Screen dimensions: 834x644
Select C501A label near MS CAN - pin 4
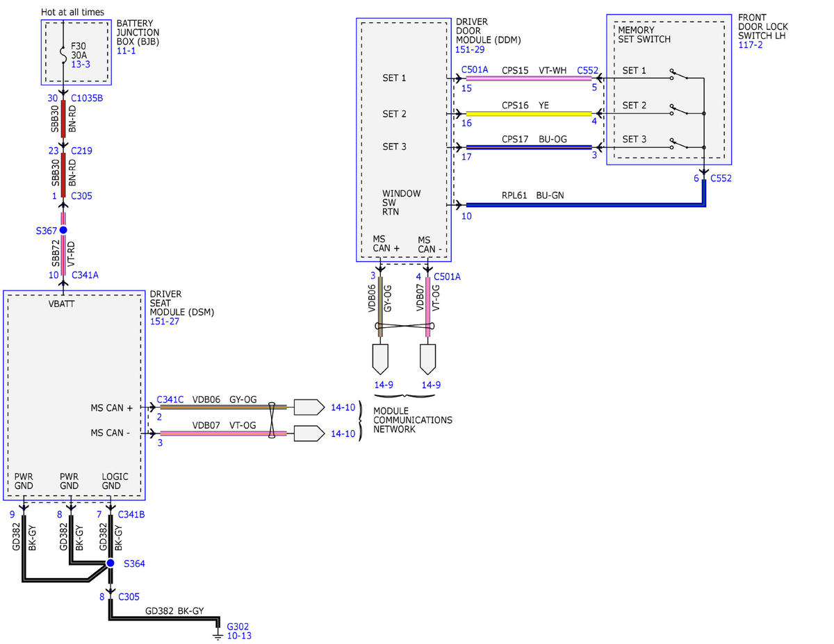(x=447, y=276)
